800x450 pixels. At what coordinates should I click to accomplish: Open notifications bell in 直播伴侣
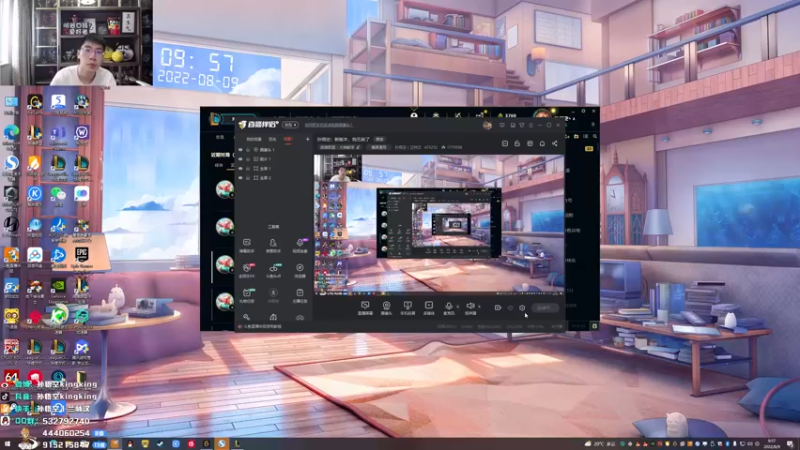[542, 143]
